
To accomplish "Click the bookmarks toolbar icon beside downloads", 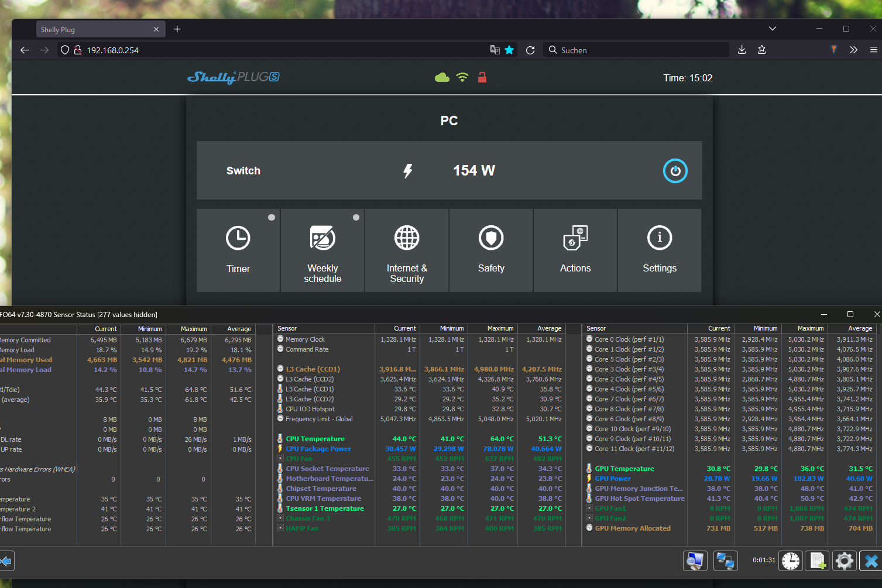I will tap(761, 50).
